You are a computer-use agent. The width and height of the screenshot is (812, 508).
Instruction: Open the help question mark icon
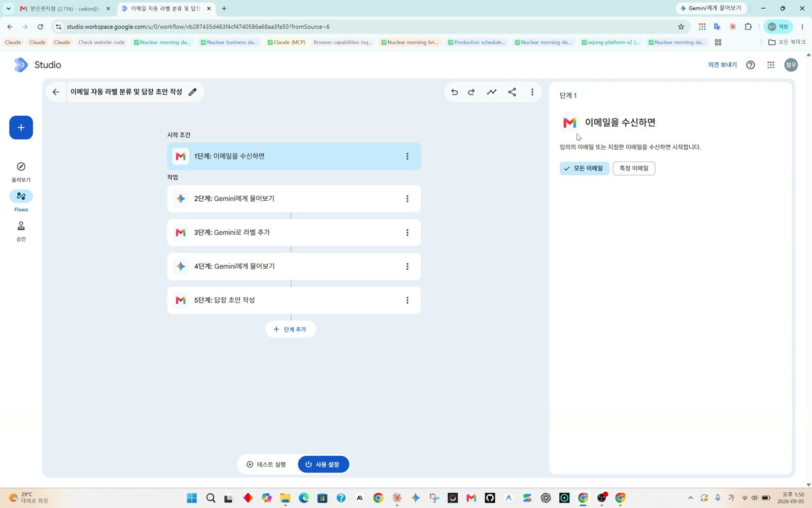(x=751, y=65)
